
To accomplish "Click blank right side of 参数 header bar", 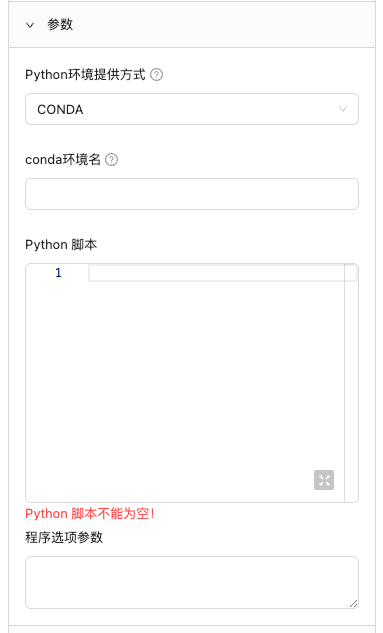I will 224,25.
